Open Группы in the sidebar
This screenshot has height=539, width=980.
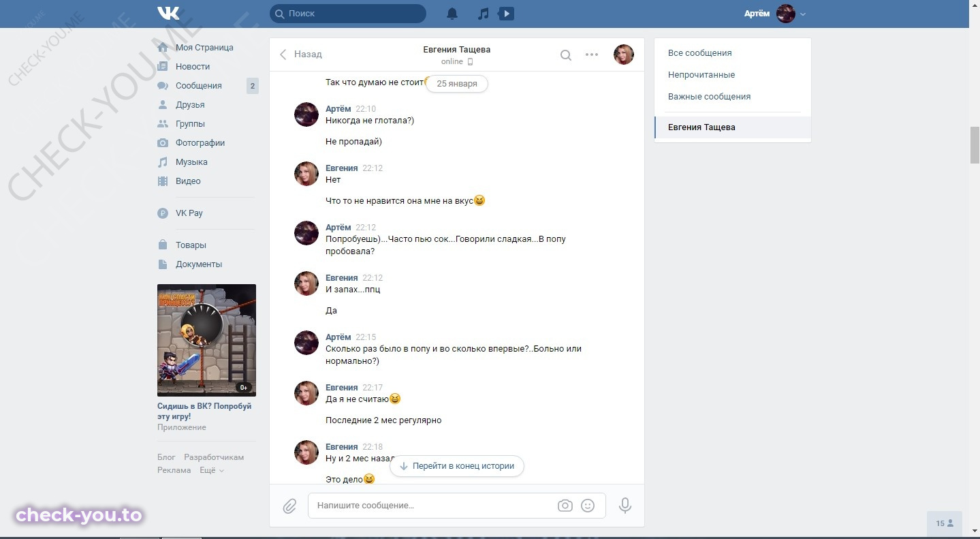point(190,124)
